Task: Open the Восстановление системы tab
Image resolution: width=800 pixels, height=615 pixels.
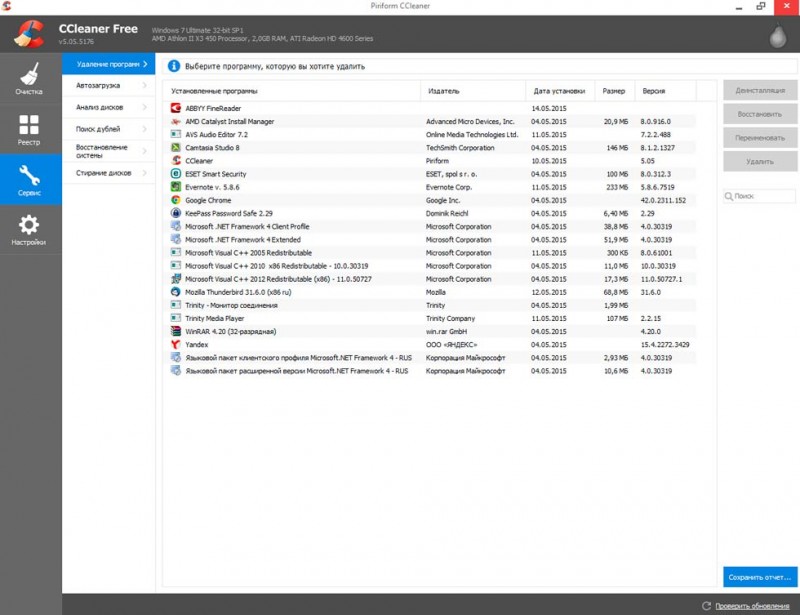Action: click(x=109, y=151)
